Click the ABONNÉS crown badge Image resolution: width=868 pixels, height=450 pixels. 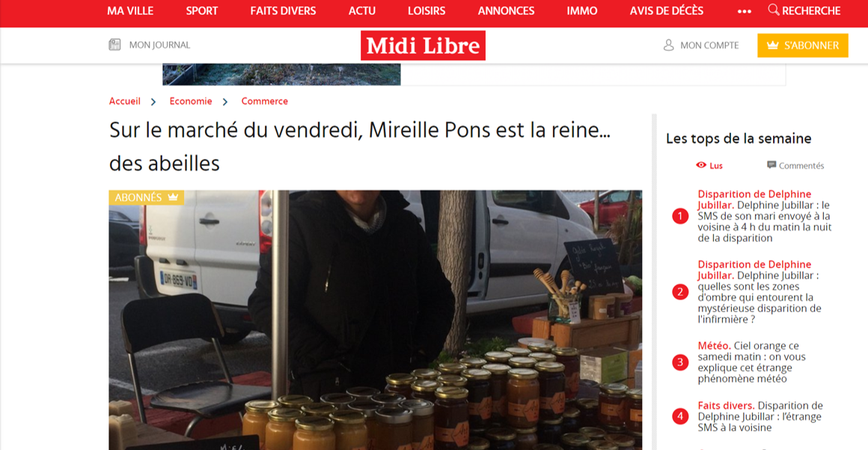(x=146, y=197)
